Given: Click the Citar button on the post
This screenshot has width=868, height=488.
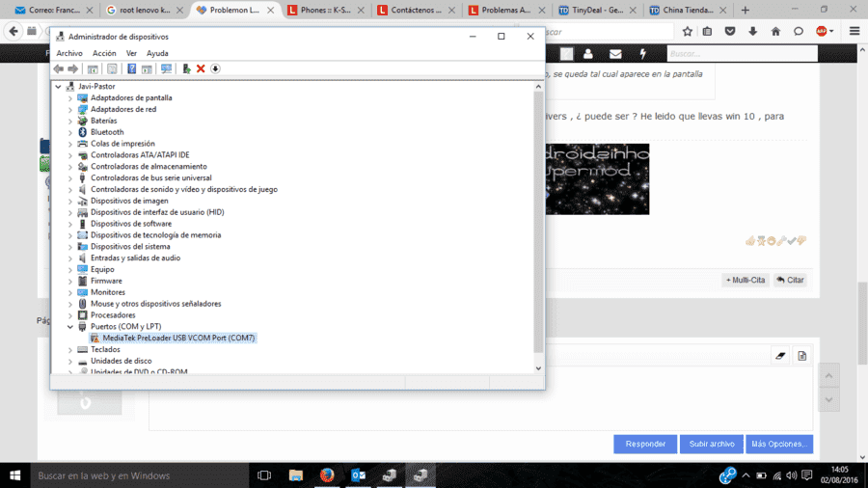Looking at the screenshot, I should pos(791,280).
